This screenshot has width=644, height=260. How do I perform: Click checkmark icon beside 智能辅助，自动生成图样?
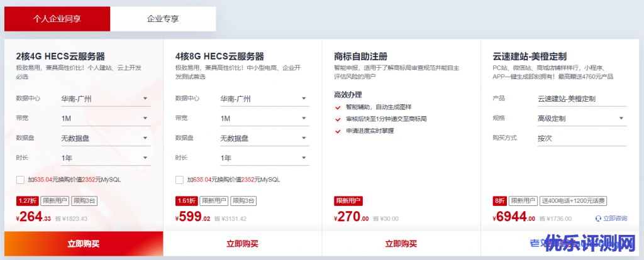click(x=338, y=108)
